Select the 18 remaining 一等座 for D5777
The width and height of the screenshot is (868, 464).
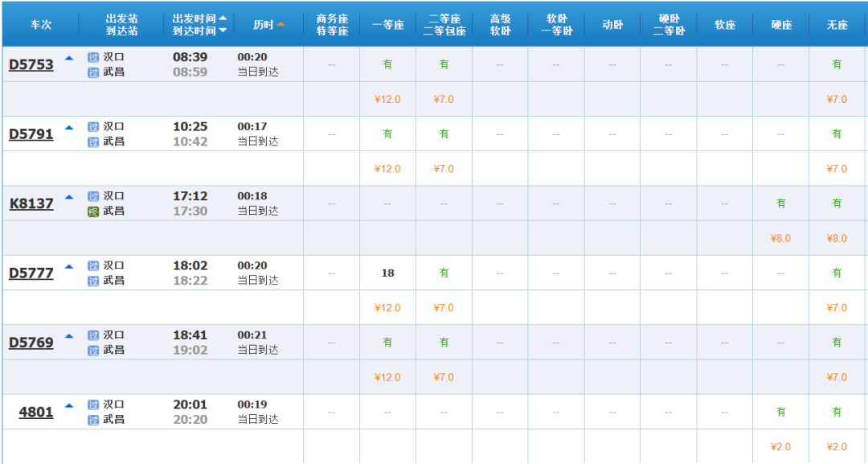coord(387,273)
